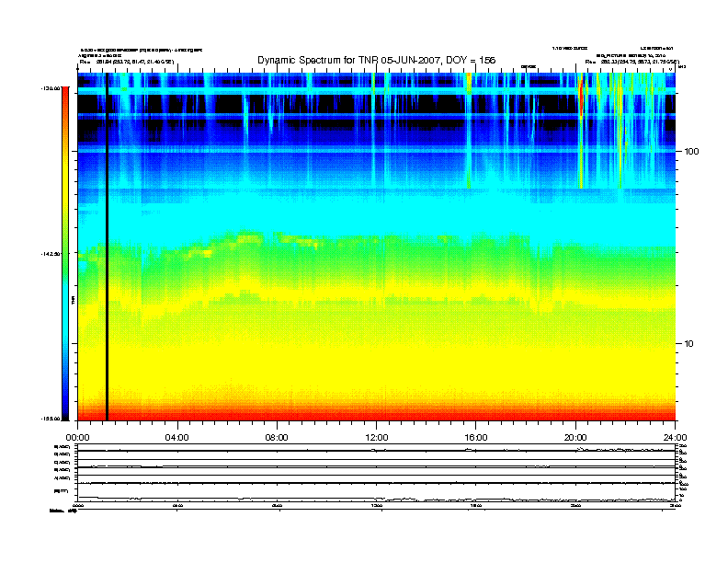Click the "-142.50" color scale label
This screenshot has height=563, width=728.
coord(51,254)
